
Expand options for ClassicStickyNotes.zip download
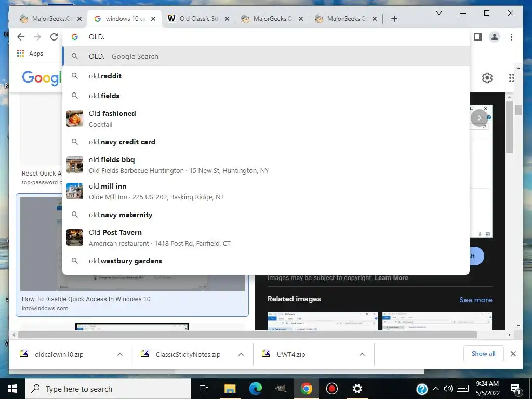coord(241,354)
